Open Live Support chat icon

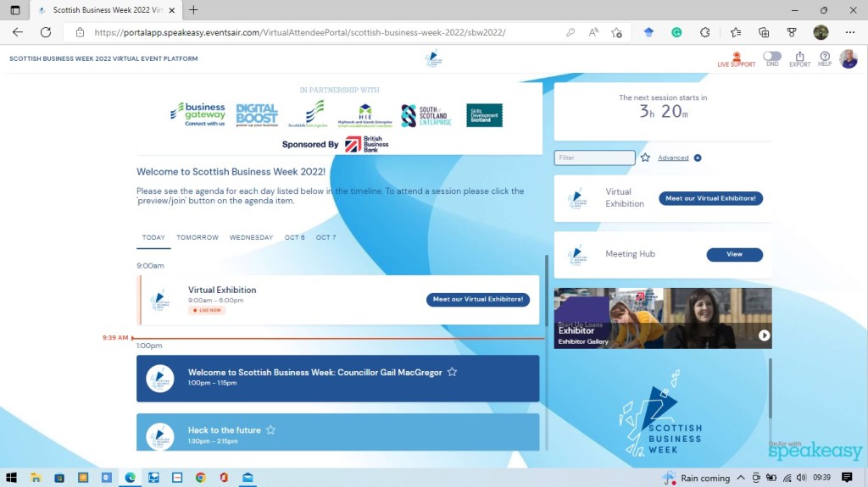point(736,58)
